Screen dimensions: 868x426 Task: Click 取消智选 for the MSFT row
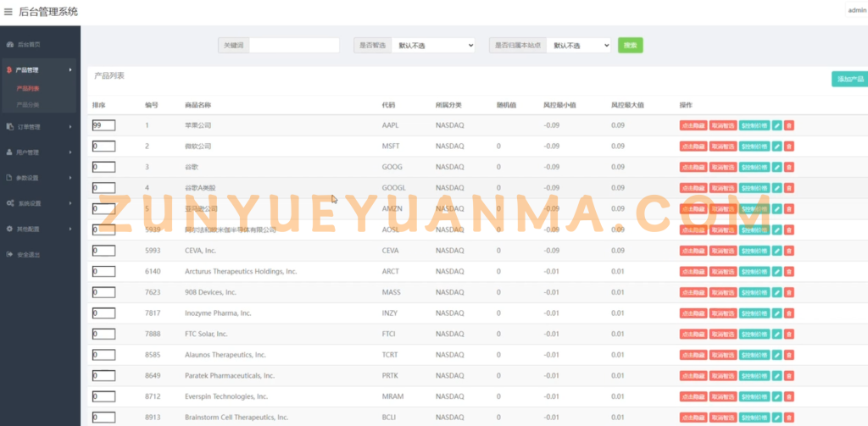pos(723,146)
